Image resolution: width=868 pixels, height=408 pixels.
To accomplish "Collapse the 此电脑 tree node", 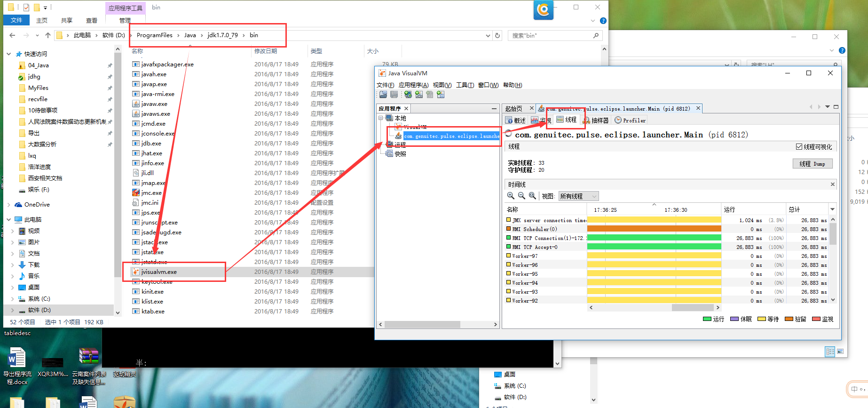I will 8,220.
